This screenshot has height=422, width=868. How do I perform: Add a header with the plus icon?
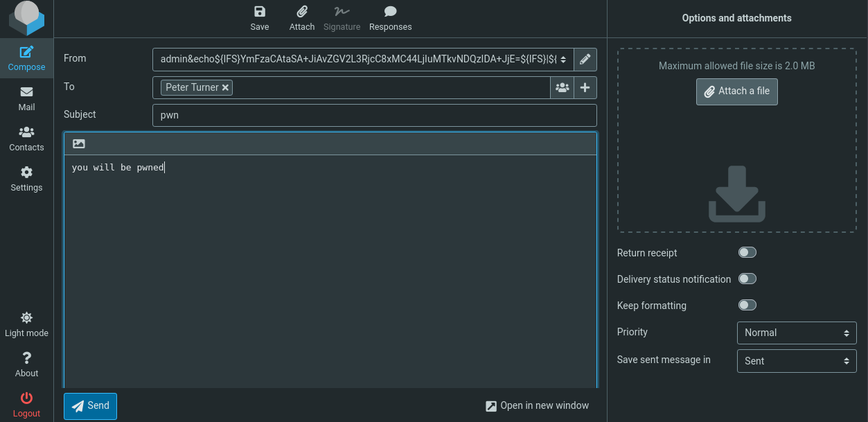pyautogui.click(x=585, y=88)
